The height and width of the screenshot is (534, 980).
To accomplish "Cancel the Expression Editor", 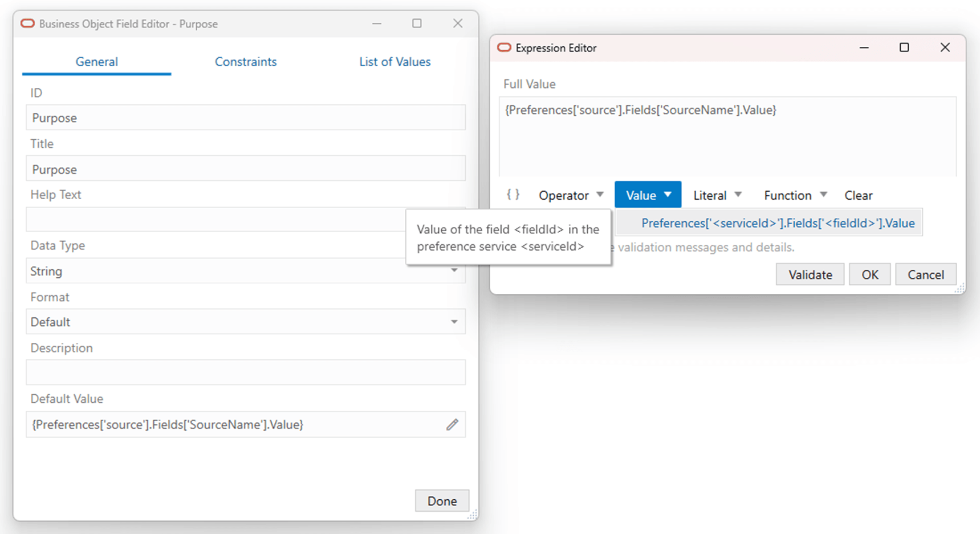I will click(925, 274).
